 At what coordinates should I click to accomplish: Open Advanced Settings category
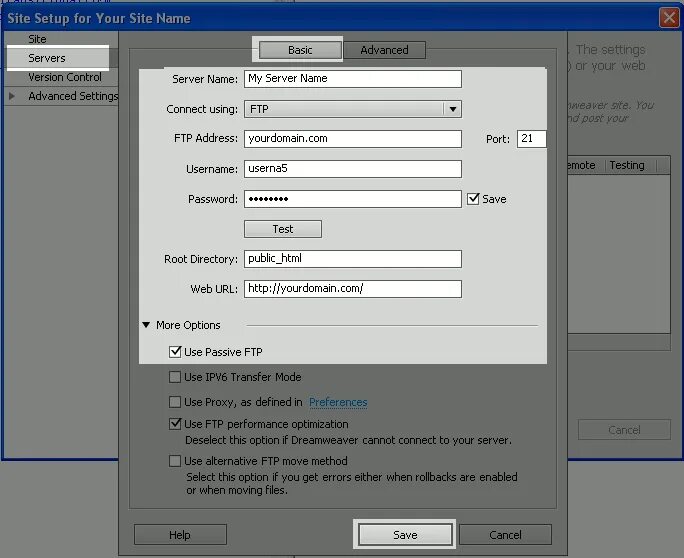(x=73, y=96)
